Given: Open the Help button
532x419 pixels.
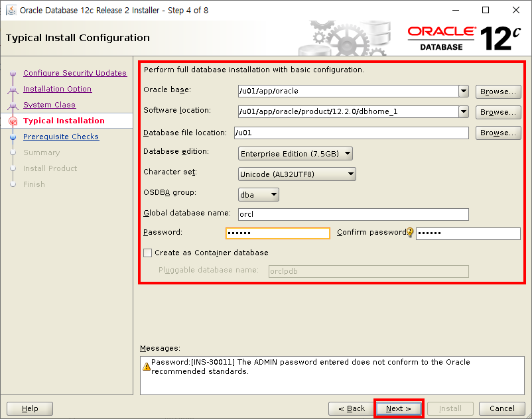Looking at the screenshot, I should coord(30,408).
